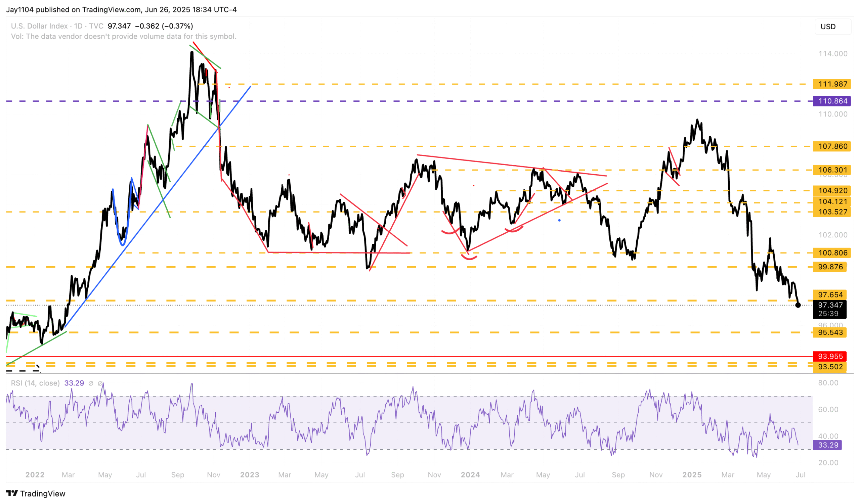Click the 40.00 RSI axis tick
The image size is (860, 504).
[828, 436]
